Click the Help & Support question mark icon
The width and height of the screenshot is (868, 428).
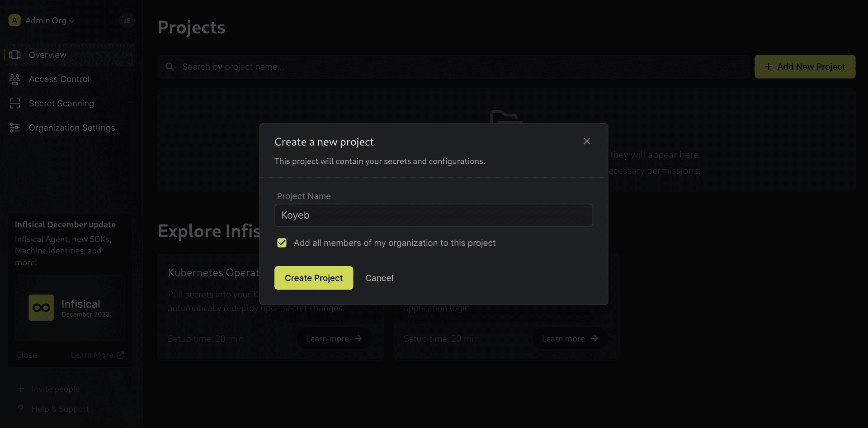(21, 409)
